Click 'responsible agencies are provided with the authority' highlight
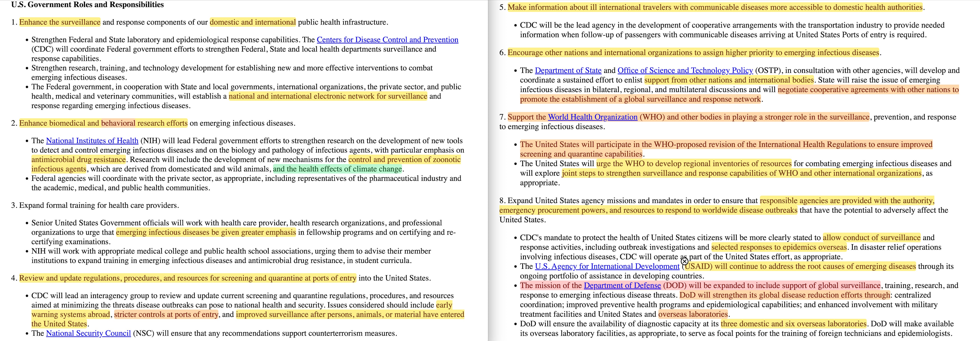The height and width of the screenshot is (341, 980). 847,201
